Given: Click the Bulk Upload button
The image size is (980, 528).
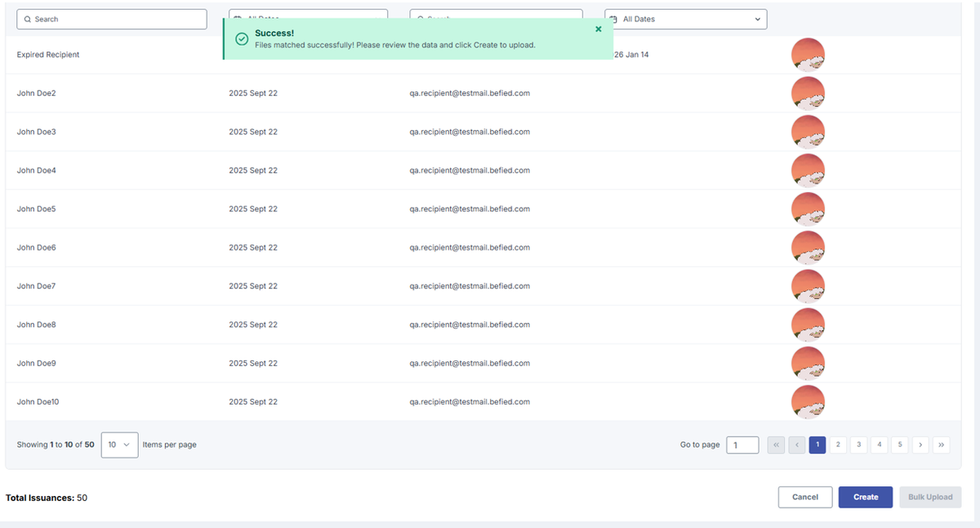Looking at the screenshot, I should [930, 497].
